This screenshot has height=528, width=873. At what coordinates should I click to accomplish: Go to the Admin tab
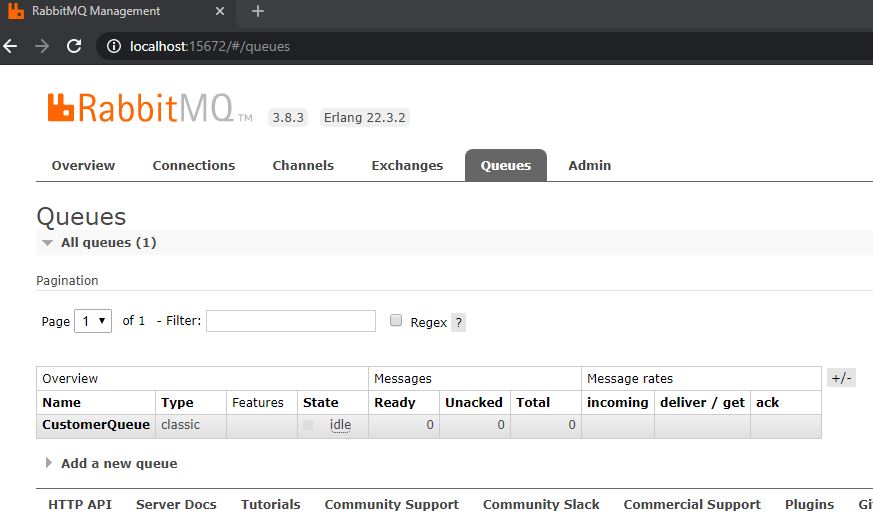pos(590,165)
